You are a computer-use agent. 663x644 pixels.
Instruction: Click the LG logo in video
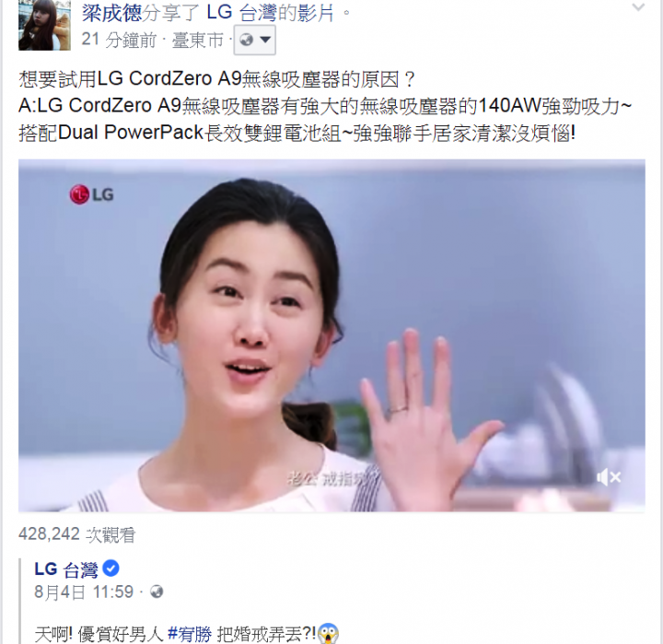[x=92, y=194]
